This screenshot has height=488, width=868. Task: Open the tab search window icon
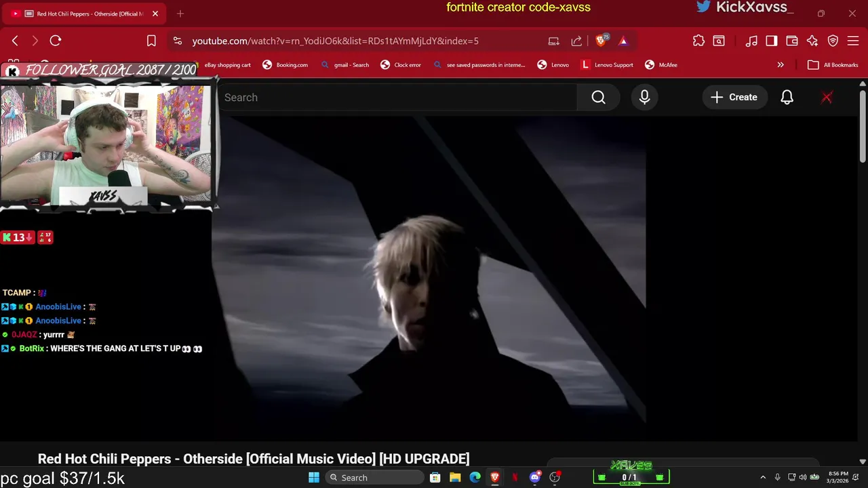[719, 41]
